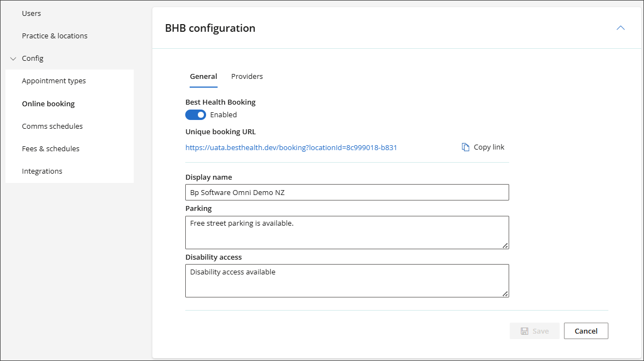Open the unique booking URL link

[291, 147]
